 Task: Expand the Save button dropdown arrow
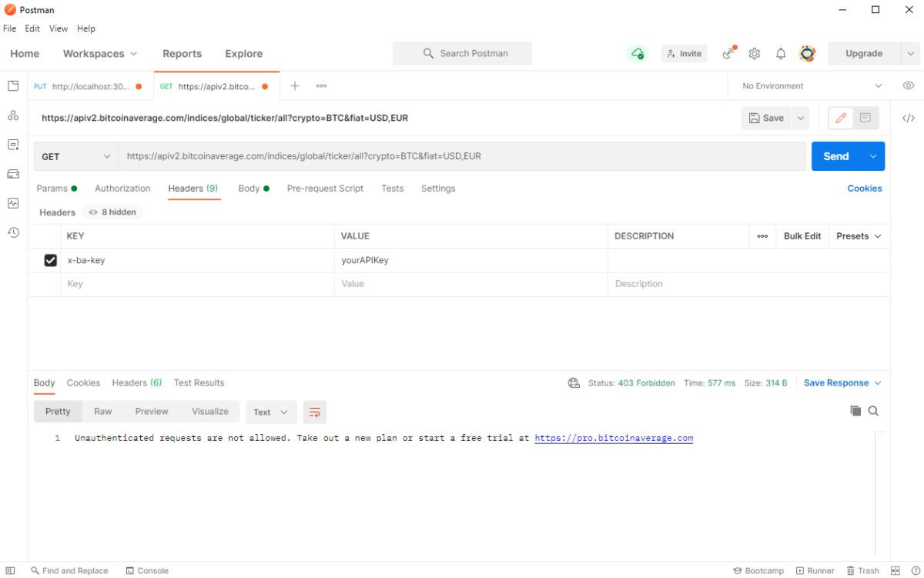point(801,119)
